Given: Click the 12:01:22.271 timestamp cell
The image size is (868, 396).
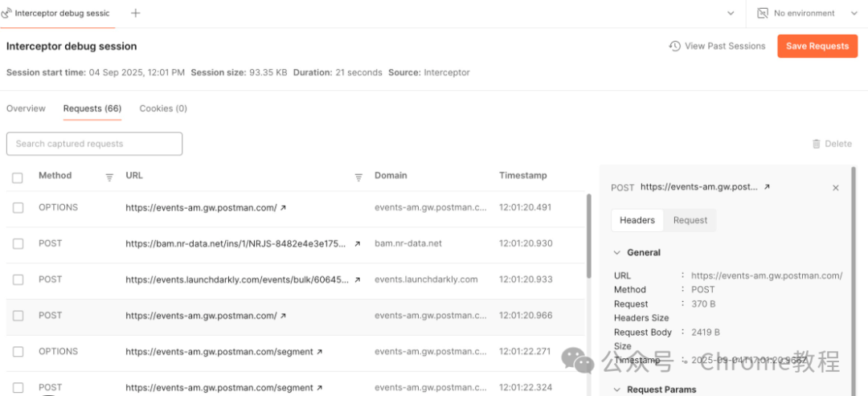Looking at the screenshot, I should (x=526, y=351).
